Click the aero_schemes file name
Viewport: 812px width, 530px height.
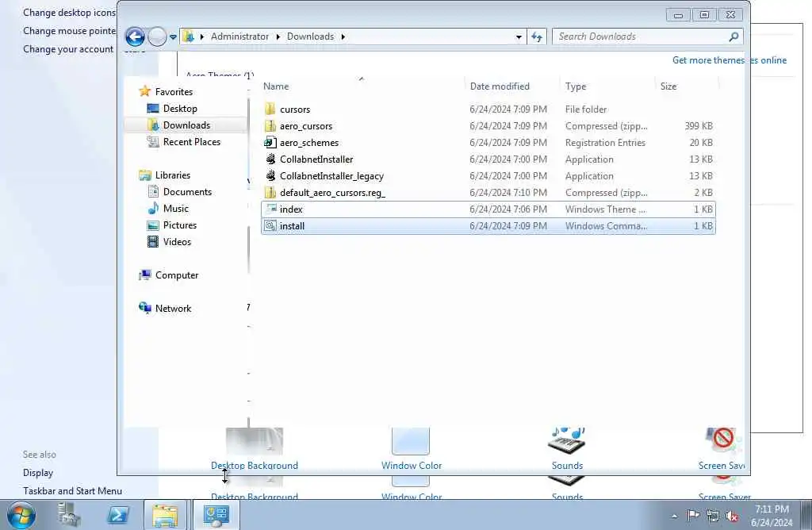pyautogui.click(x=309, y=143)
